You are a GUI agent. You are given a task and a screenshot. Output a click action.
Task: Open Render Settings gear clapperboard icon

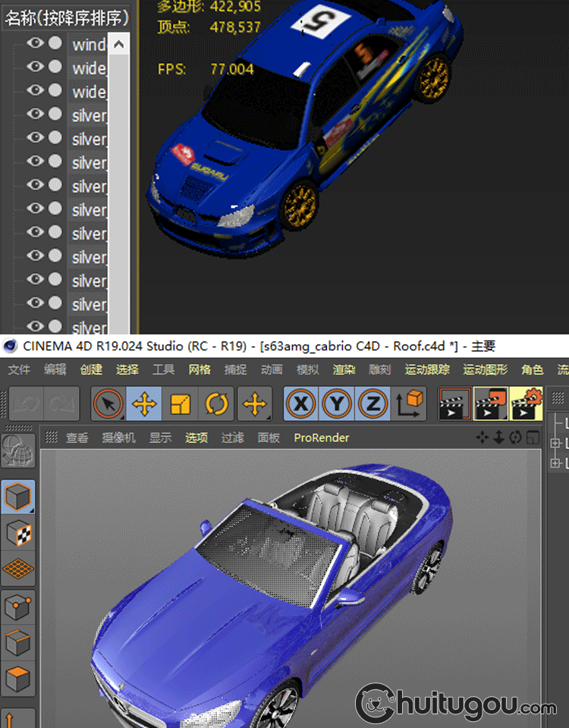(x=526, y=403)
